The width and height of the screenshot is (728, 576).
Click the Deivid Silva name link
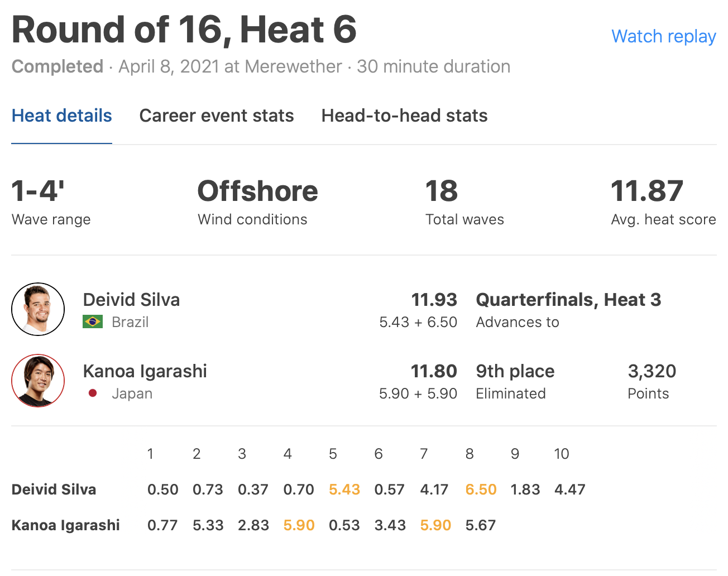[x=131, y=300]
